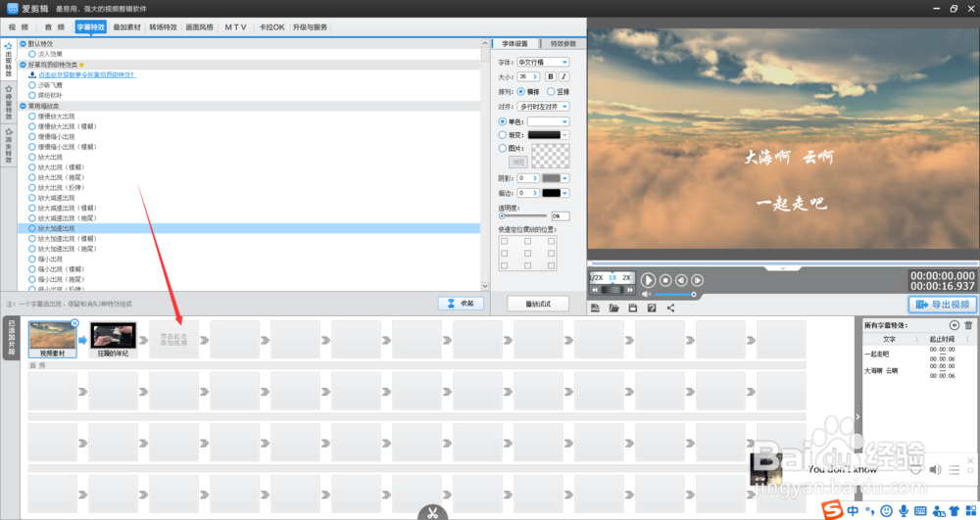Select 竖排 vertical arrangement radio button
The image size is (980, 520).
click(x=551, y=92)
